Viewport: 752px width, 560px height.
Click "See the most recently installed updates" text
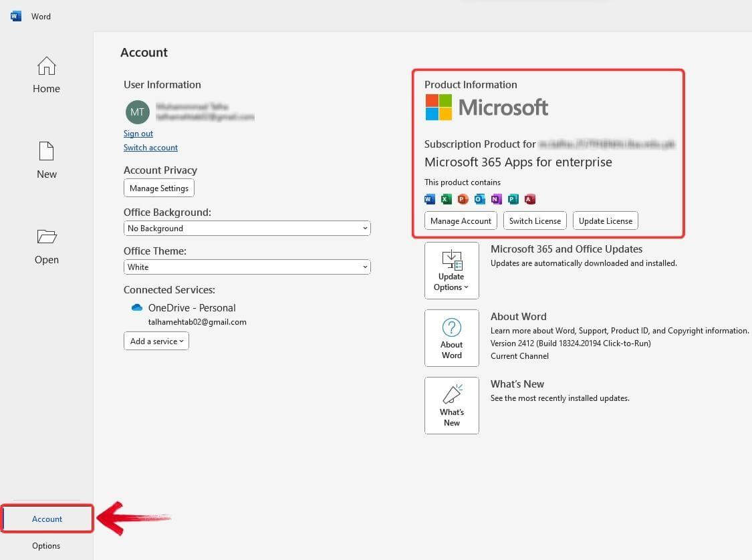tap(559, 398)
